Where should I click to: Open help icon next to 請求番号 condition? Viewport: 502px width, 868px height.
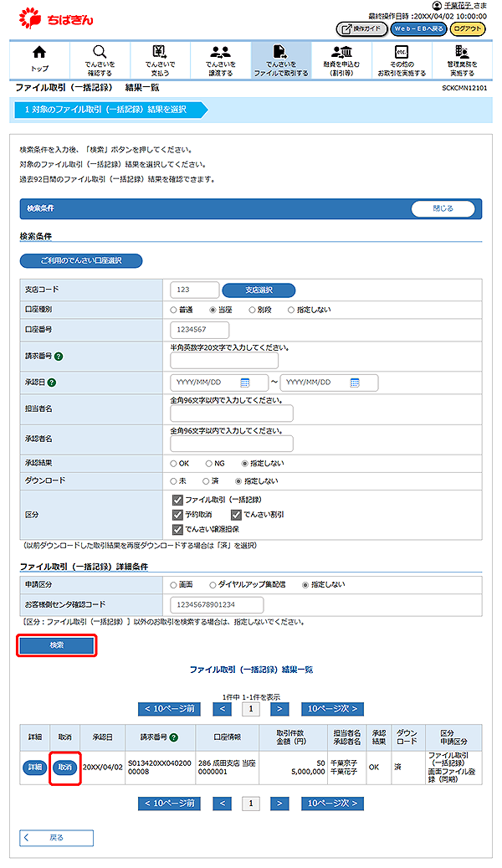point(59,357)
